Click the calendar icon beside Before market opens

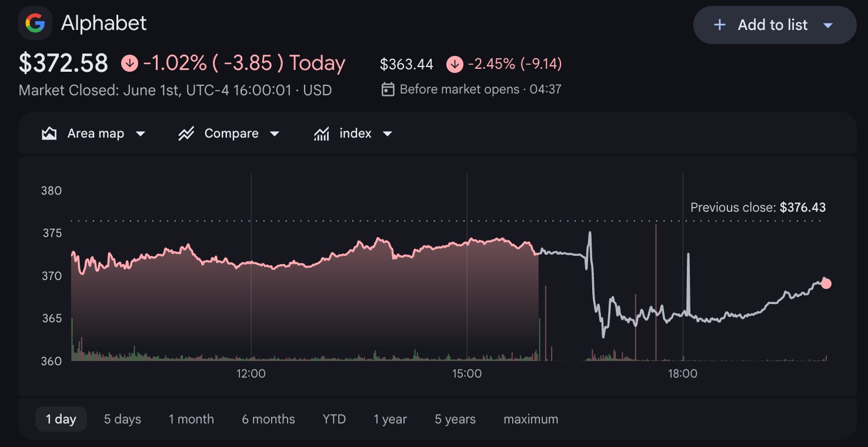[388, 89]
